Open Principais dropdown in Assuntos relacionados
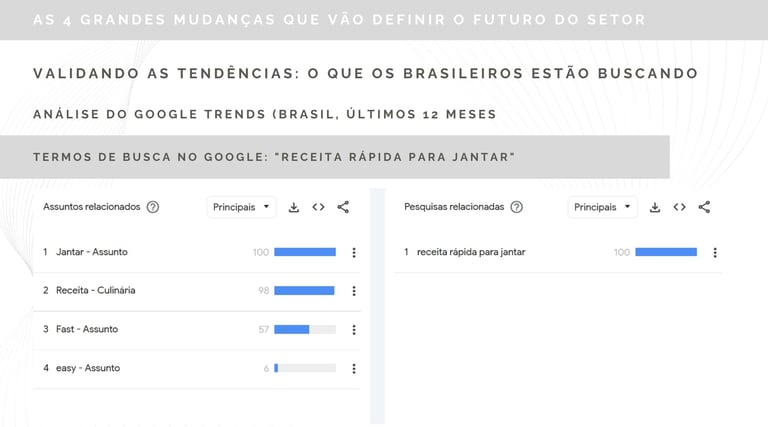 point(242,207)
